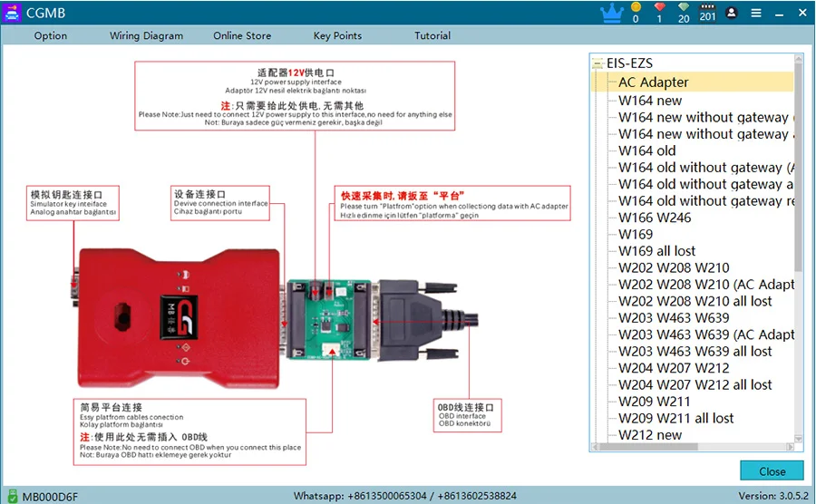This screenshot has height=504, width=816.
Task: Select W212 new entry
Action: 650,435
